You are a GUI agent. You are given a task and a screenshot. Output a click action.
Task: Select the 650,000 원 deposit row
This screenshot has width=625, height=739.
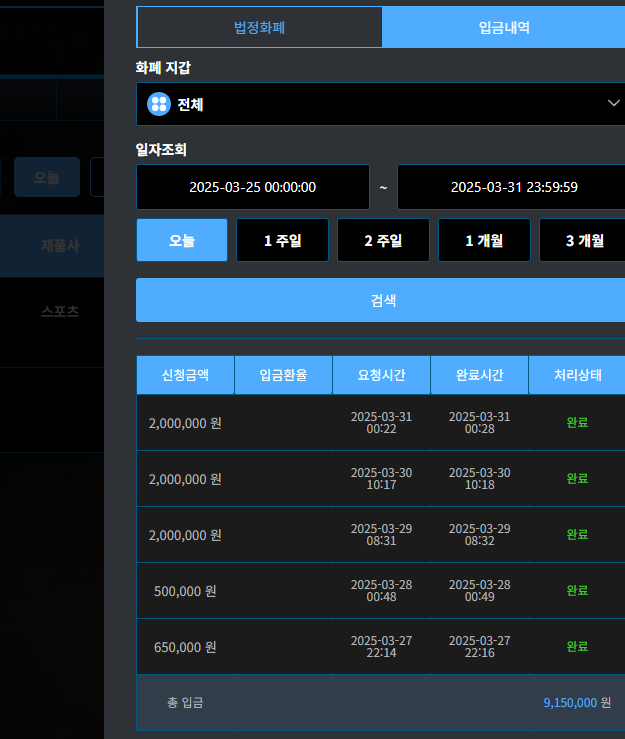point(185,647)
